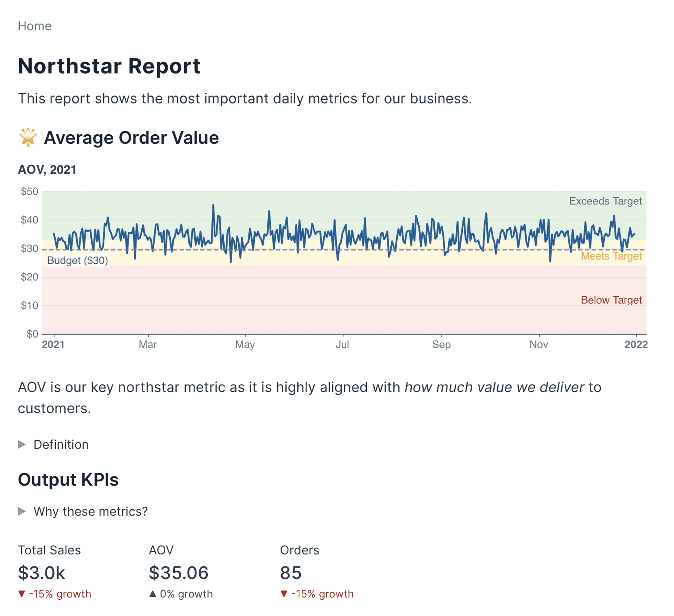Click the Output KPIs section heading
The width and height of the screenshot is (674, 616).
[x=68, y=480]
